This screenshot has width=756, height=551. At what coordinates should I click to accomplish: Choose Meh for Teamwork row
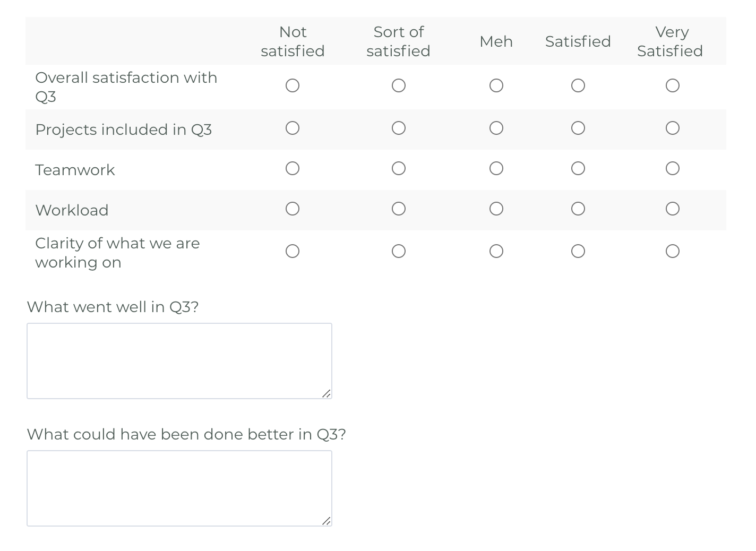[496, 168]
